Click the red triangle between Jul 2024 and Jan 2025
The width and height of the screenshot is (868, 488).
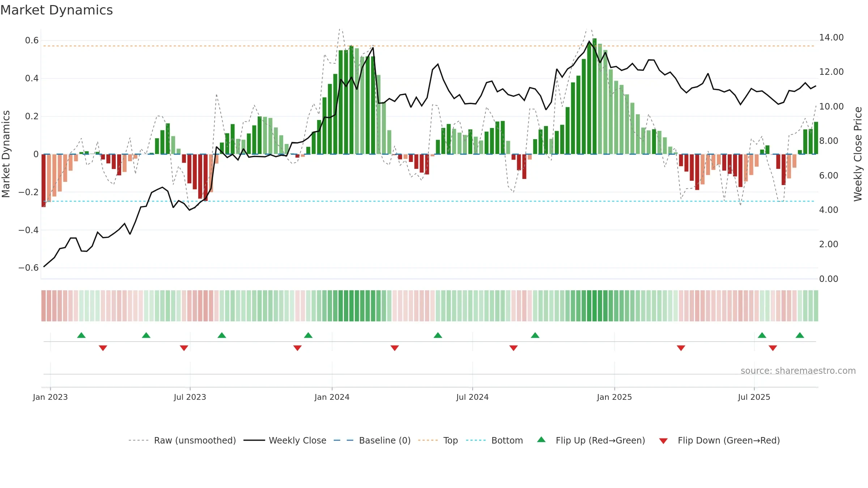click(514, 348)
